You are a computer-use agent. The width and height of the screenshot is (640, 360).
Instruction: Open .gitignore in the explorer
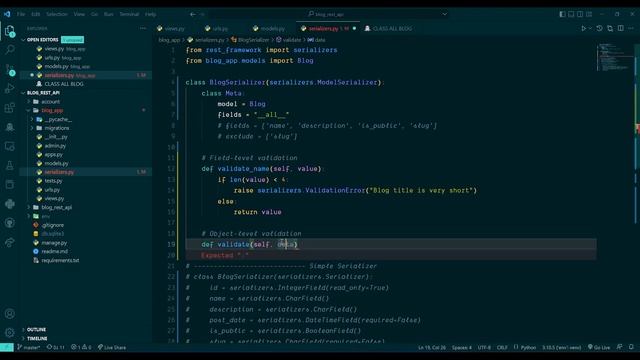[x=52, y=225]
